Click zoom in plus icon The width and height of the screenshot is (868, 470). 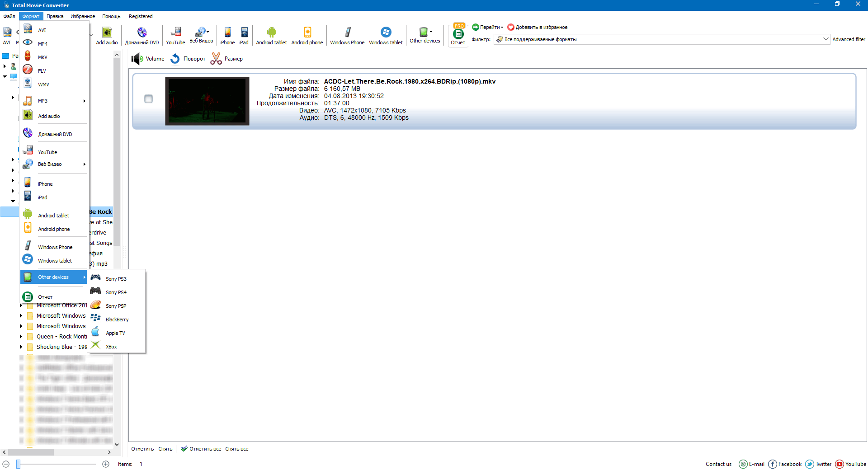[106, 464]
